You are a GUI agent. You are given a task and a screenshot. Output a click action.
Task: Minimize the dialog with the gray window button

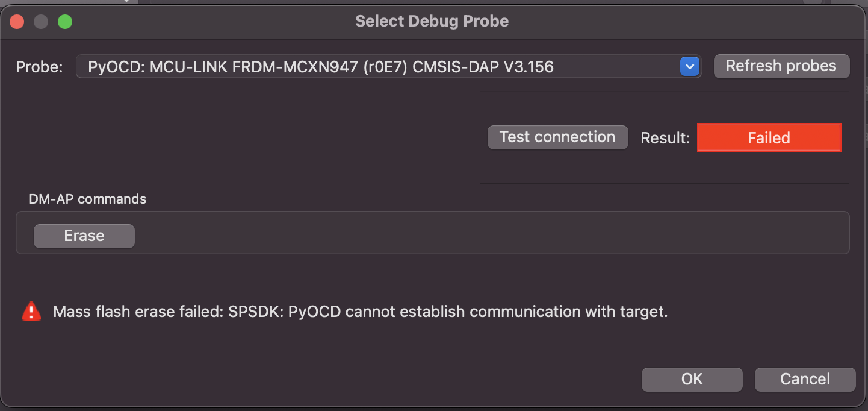click(x=41, y=22)
